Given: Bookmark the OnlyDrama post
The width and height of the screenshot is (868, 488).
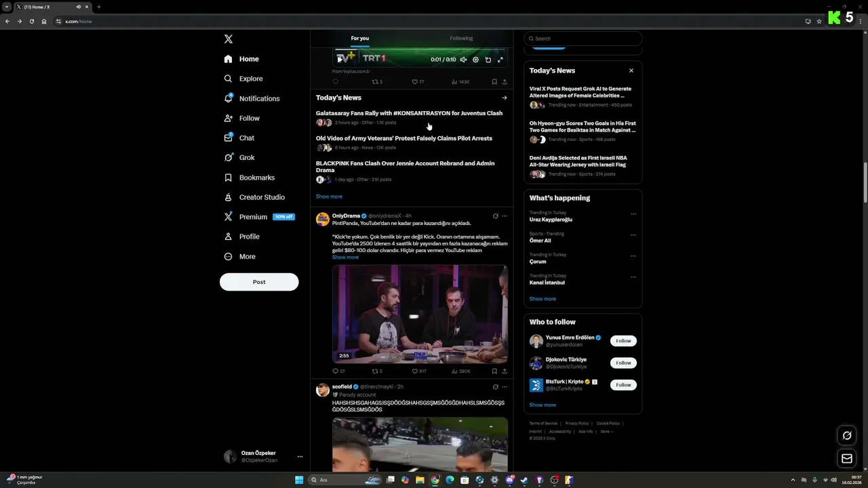Looking at the screenshot, I should click(x=494, y=371).
